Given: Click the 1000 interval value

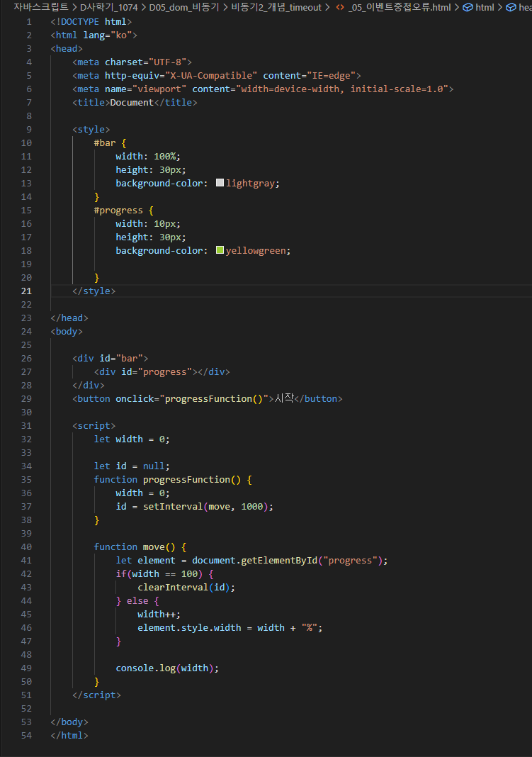Looking at the screenshot, I should 251,506.
